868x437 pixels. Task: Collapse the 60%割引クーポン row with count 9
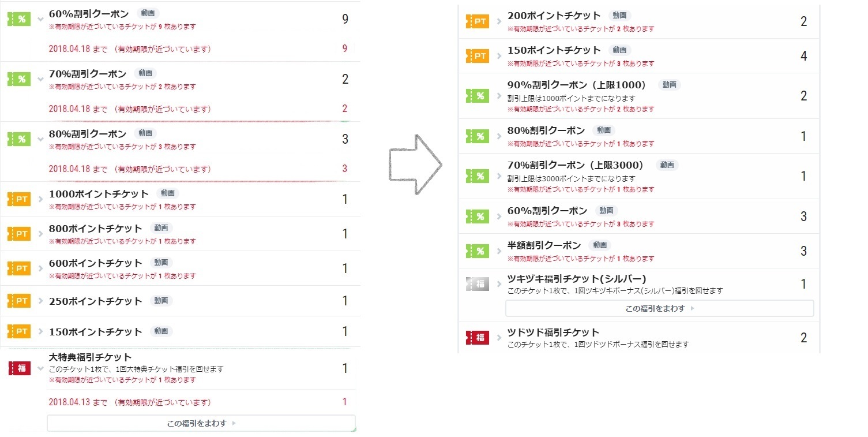40,19
